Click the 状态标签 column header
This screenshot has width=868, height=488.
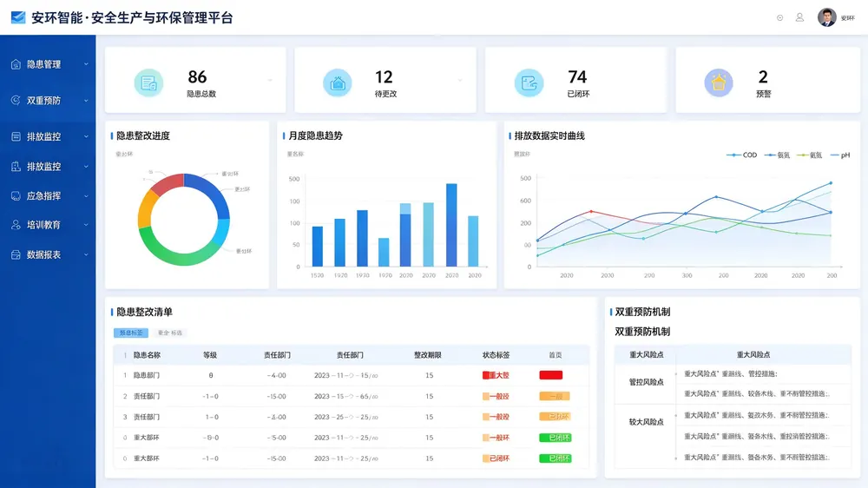pyautogui.click(x=496, y=355)
